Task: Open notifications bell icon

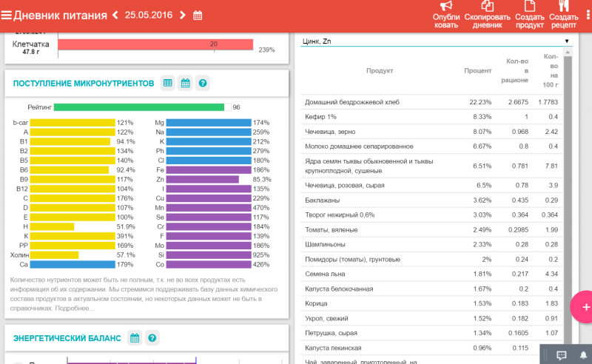Action: [582, 355]
